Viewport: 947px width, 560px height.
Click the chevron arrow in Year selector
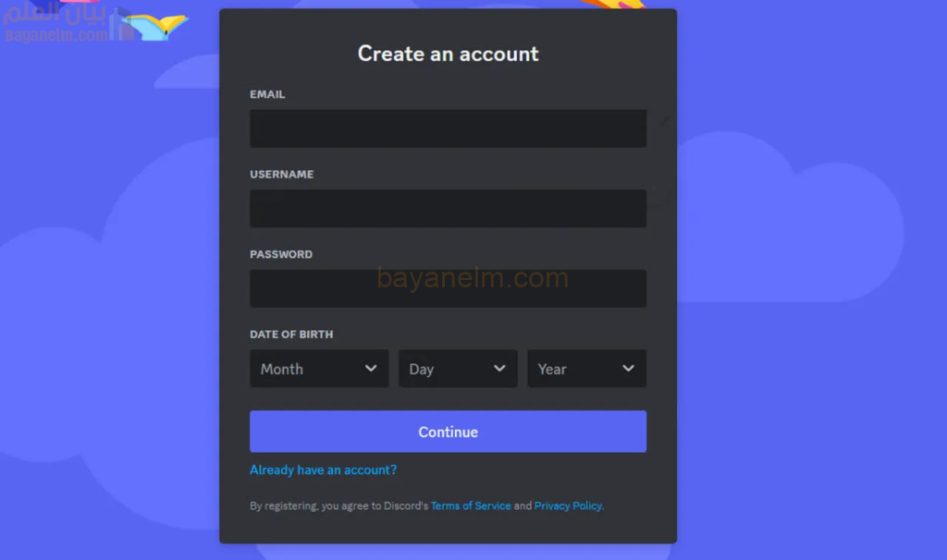pos(628,368)
